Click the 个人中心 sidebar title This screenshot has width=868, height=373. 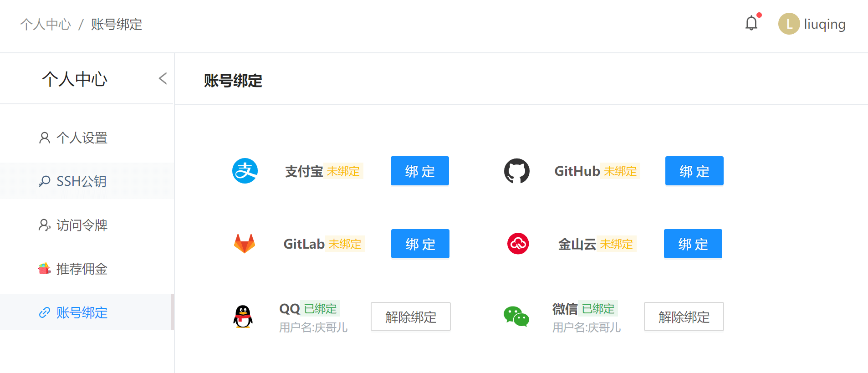(x=75, y=79)
